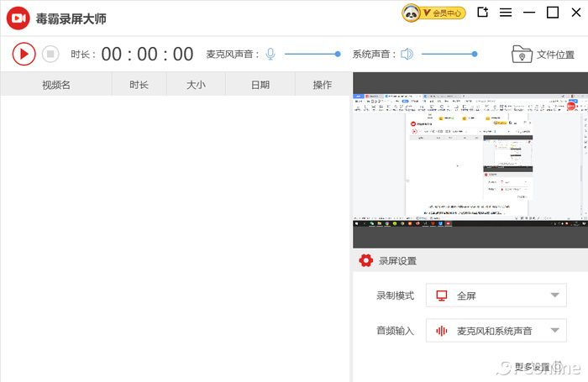Click the monitor icon in 录制模式 box

(442, 296)
